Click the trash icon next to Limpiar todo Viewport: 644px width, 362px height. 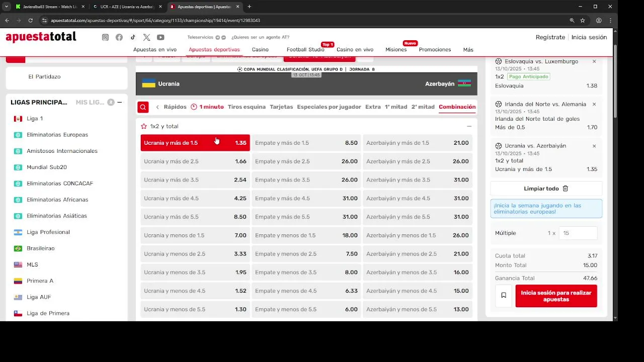pyautogui.click(x=565, y=189)
